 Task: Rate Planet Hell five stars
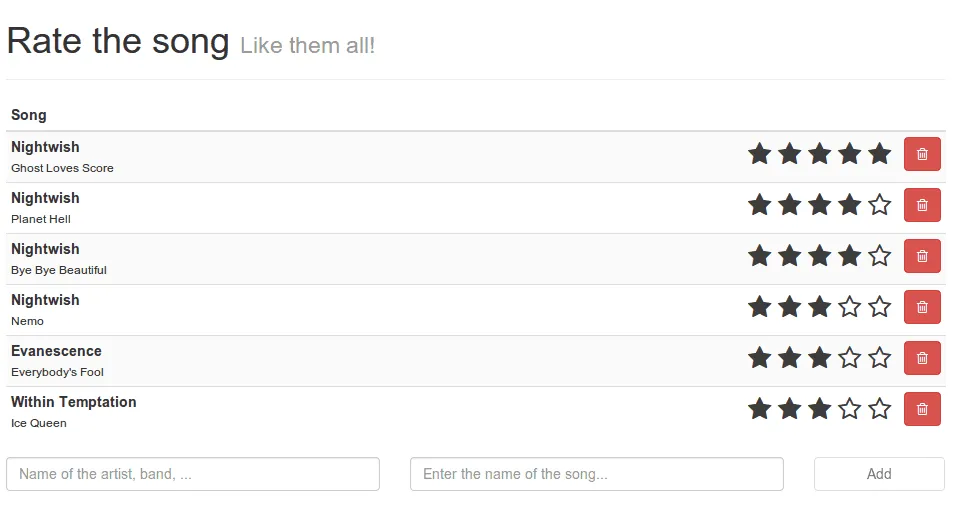click(x=879, y=205)
